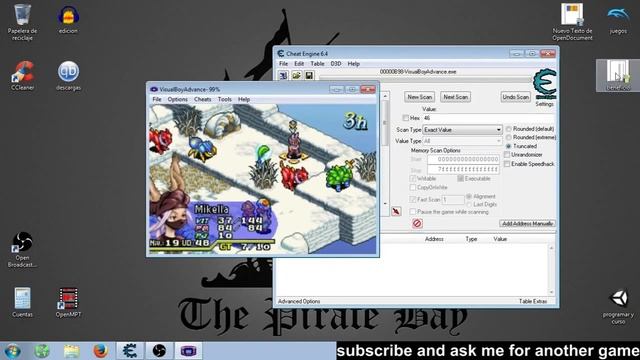640x360 pixels.
Task: Open Cheat Engine D3D menu
Action: [x=336, y=64]
